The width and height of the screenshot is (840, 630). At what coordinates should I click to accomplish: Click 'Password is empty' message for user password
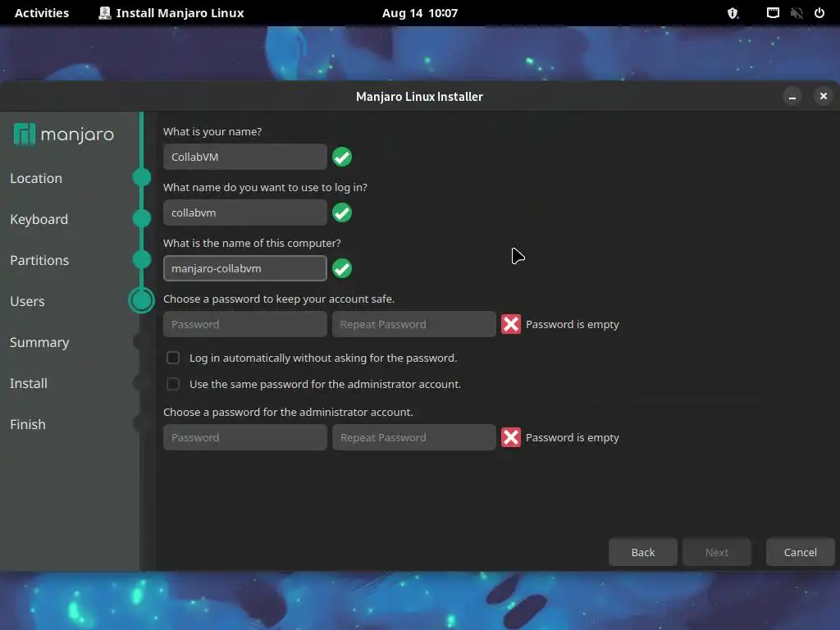[x=572, y=324]
